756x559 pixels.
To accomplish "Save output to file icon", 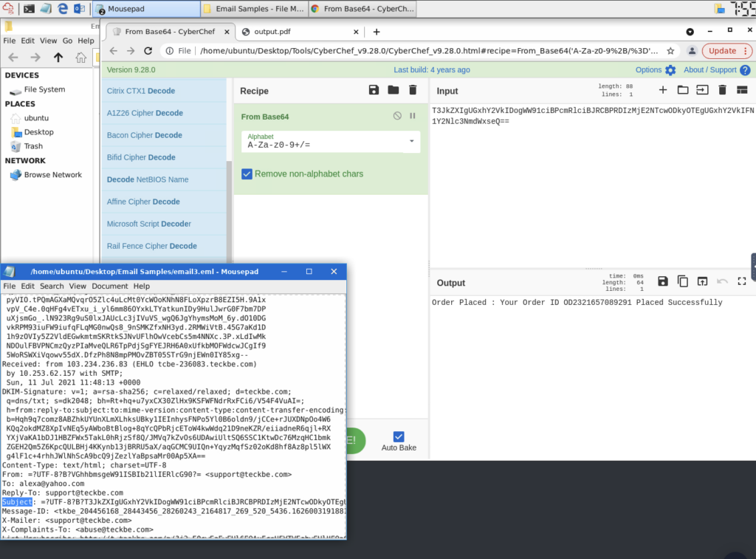I will point(663,281).
